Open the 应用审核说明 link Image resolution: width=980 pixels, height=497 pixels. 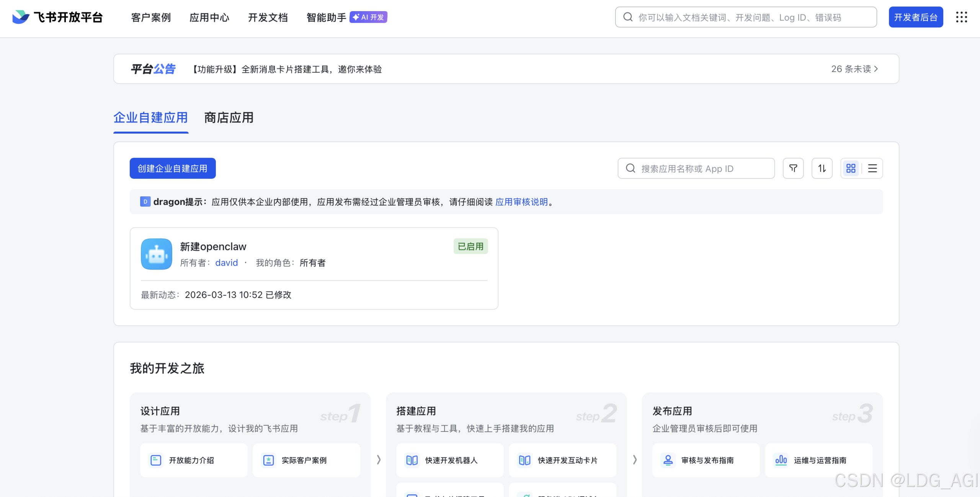521,202
